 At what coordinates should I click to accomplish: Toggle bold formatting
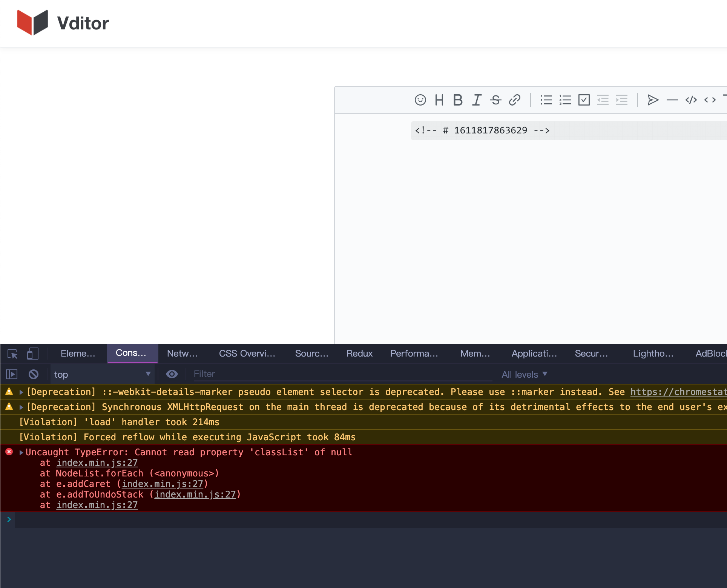pyautogui.click(x=458, y=100)
